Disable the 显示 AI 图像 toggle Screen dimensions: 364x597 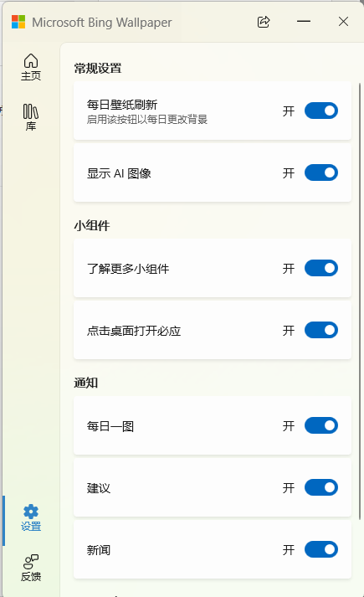point(321,172)
